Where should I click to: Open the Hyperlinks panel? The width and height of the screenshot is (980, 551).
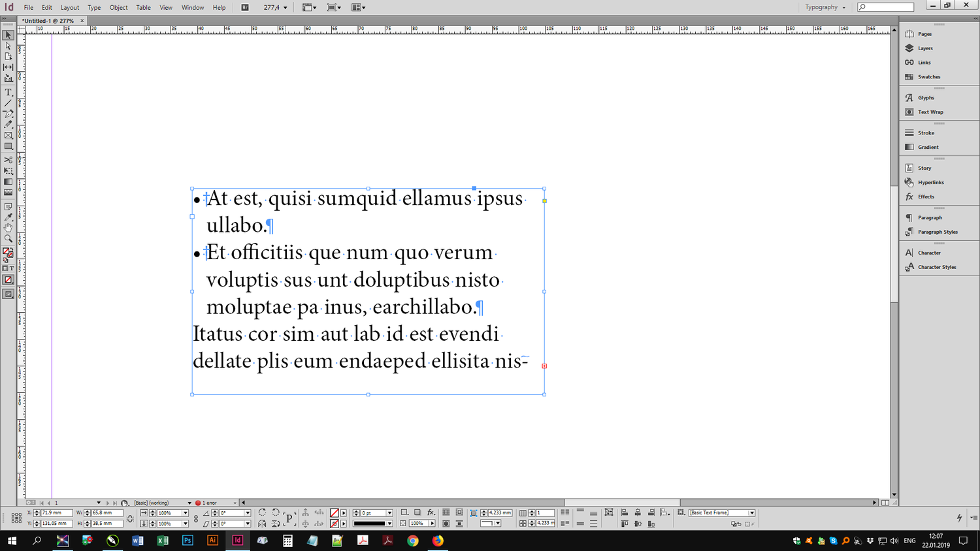[924, 183]
